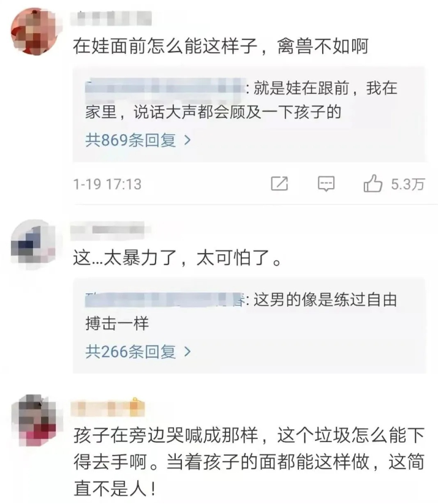Screen dimensions: 438x504
Task: Click the 1-19 17:13 timestamp
Action: tap(107, 184)
